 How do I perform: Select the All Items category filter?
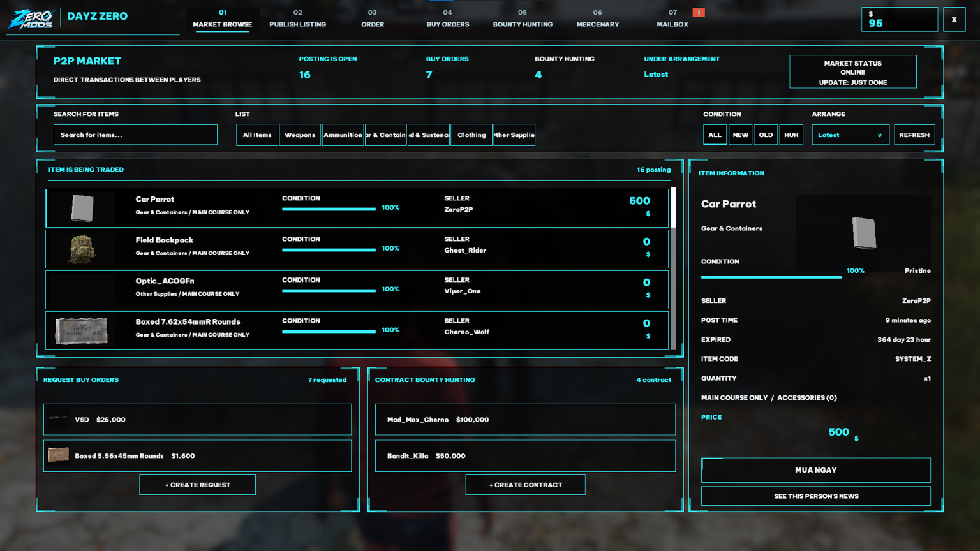pos(257,135)
